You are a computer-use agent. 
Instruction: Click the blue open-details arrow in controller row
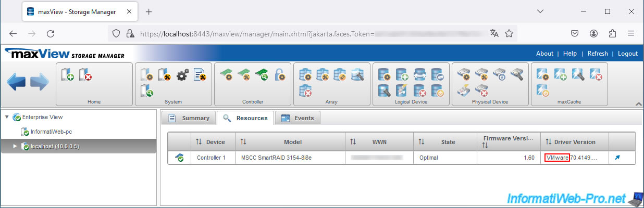[x=617, y=158]
